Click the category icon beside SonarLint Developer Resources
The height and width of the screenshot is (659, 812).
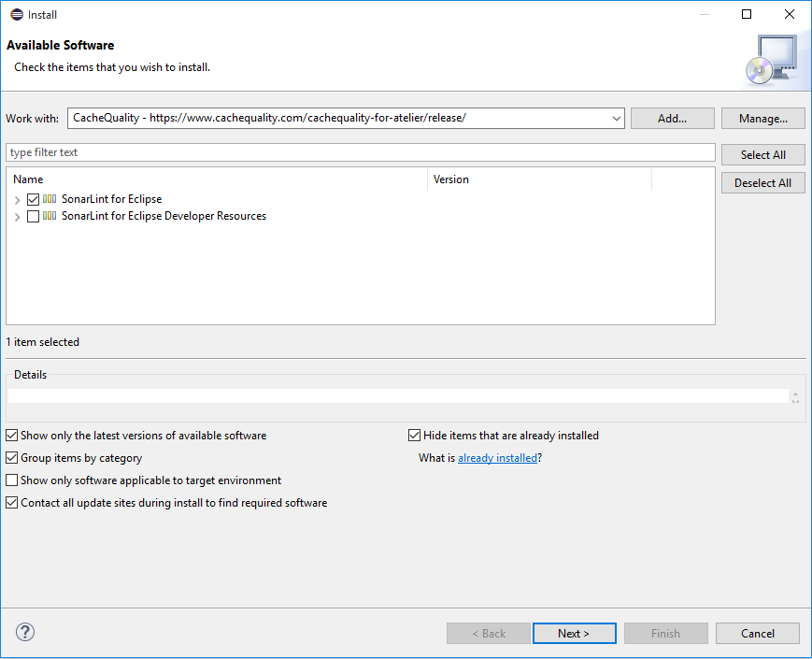click(50, 216)
